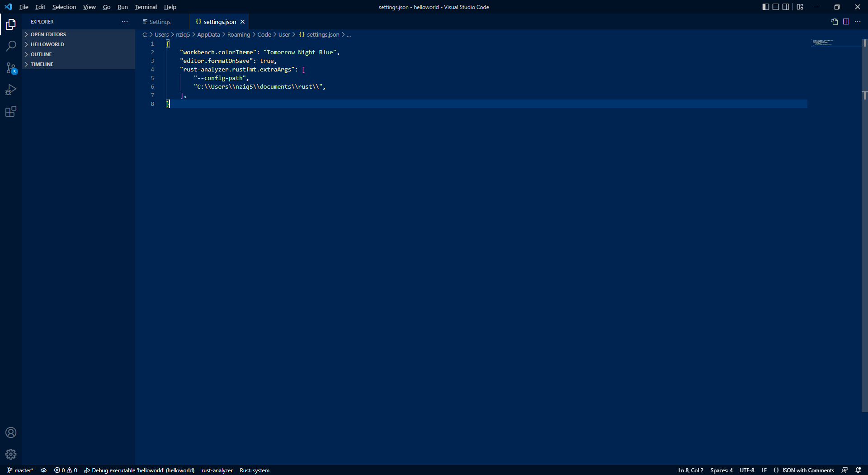Click the "--config-path" string

tap(220, 78)
